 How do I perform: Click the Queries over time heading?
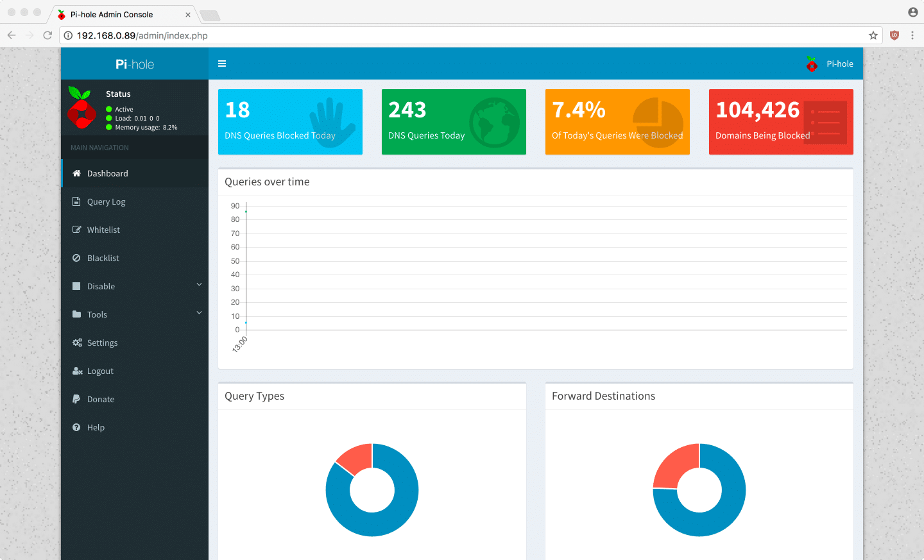pos(267,182)
